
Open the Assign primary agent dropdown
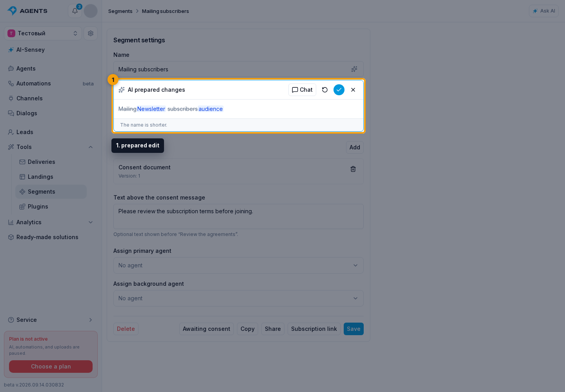(x=239, y=265)
